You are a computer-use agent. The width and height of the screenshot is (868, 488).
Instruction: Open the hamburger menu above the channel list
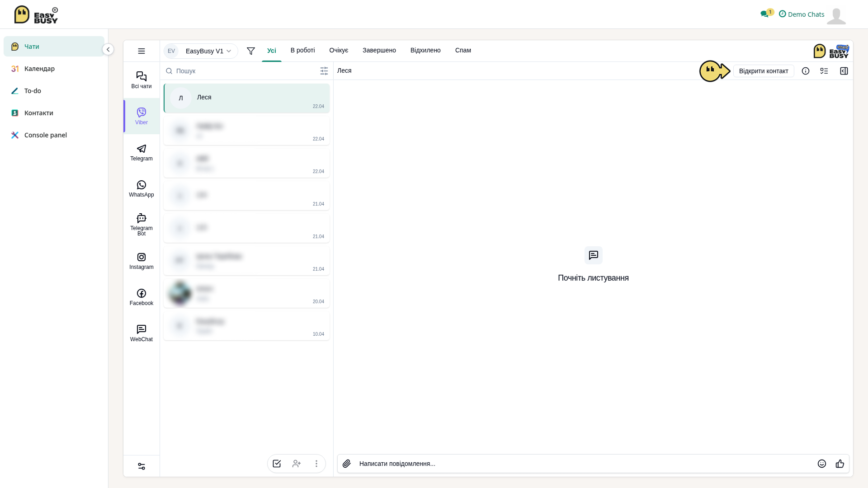pos(142,51)
